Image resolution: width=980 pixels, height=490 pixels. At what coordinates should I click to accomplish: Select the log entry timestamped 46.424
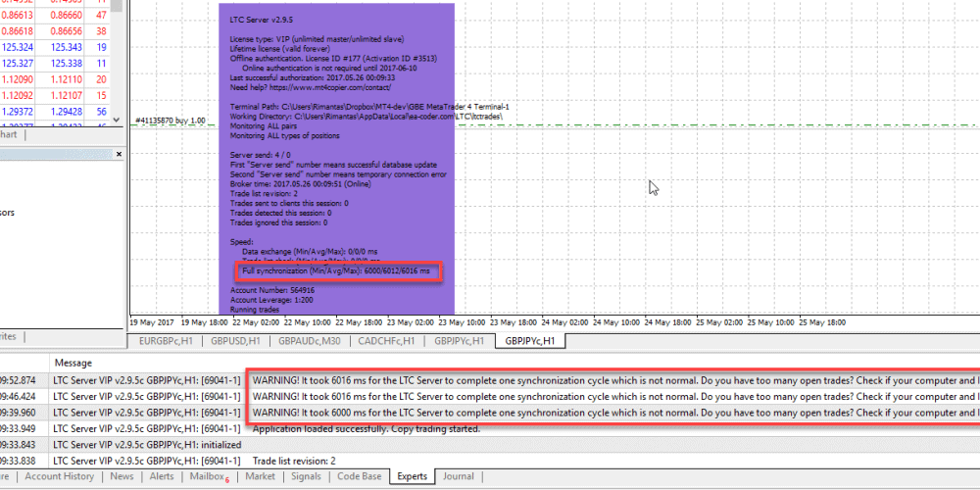490,396
